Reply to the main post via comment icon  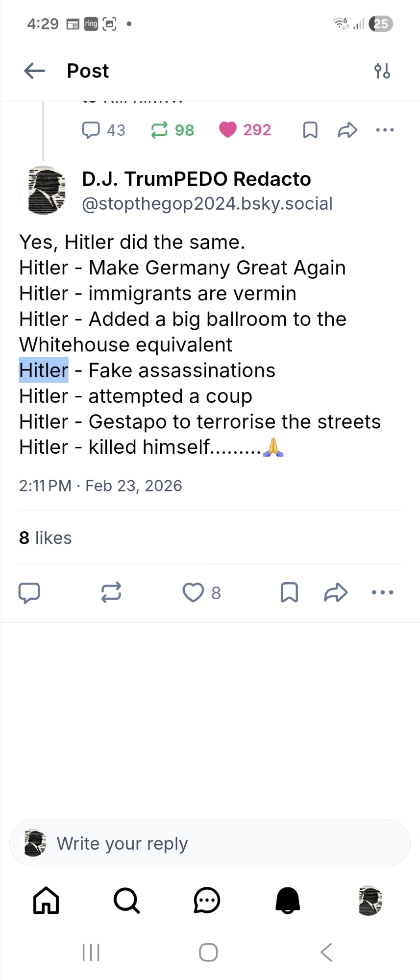[29, 592]
